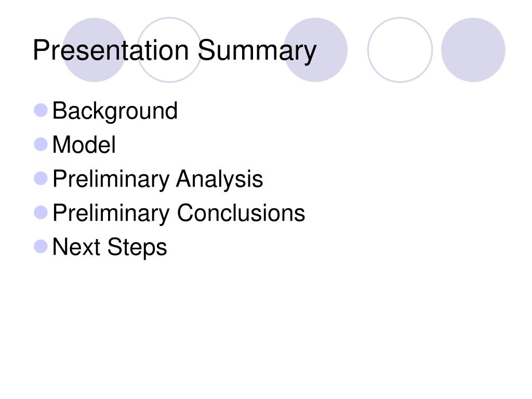Click the bullet beside Preliminary Analysis
The image size is (532, 399).
pos(41,179)
